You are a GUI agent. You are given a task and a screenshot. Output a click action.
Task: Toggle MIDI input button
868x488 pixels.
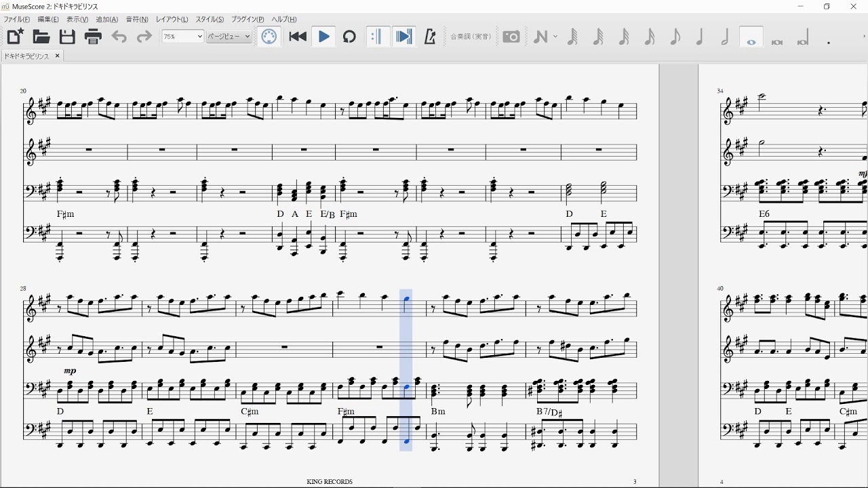[269, 37]
